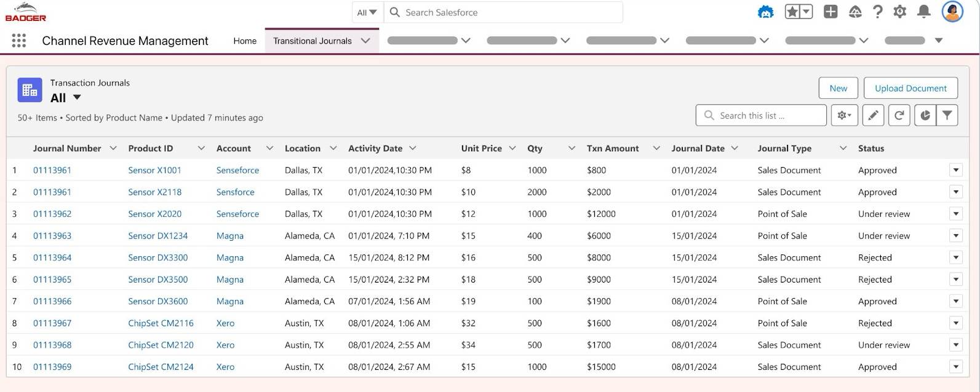Image resolution: width=980 pixels, height=392 pixels.
Task: Click the Channel Revenue Management app name
Action: pyautogui.click(x=125, y=41)
